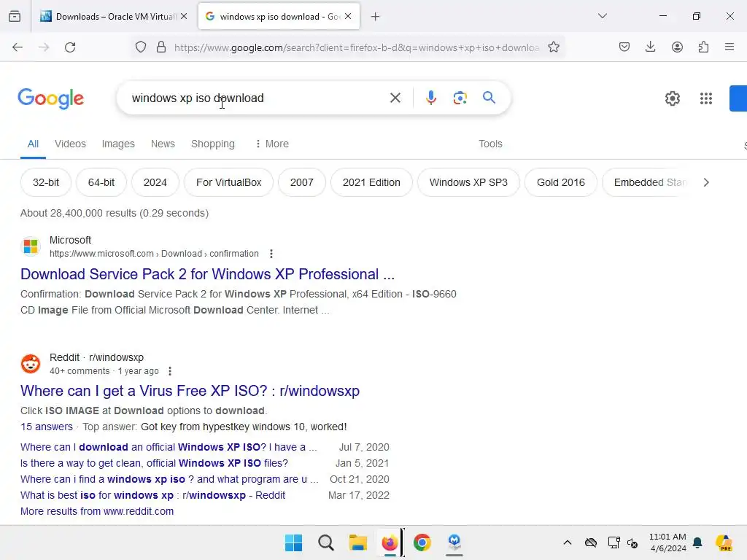The width and height of the screenshot is (747, 560).
Task: Open Firefox View tab list icon
Action: (x=15, y=17)
